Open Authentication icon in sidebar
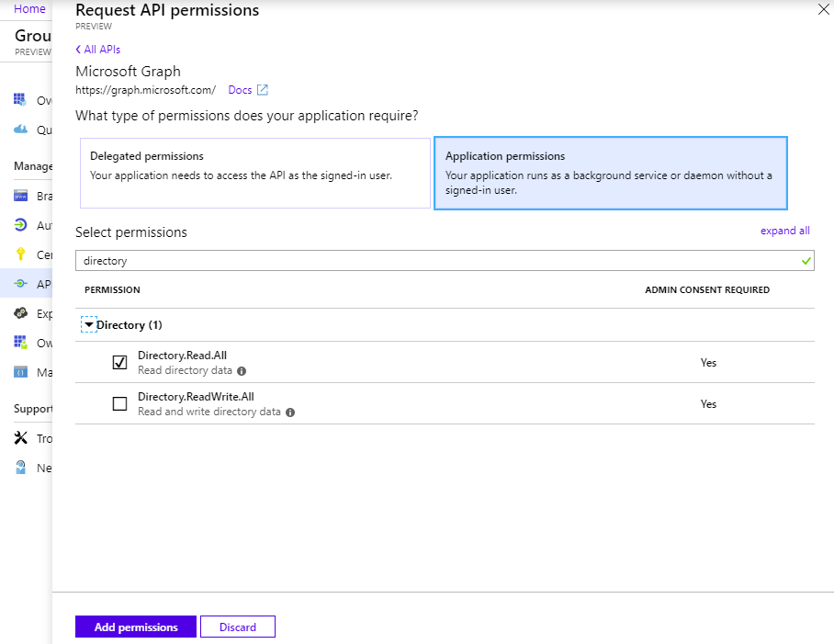This screenshot has height=644, width=834. 20,225
